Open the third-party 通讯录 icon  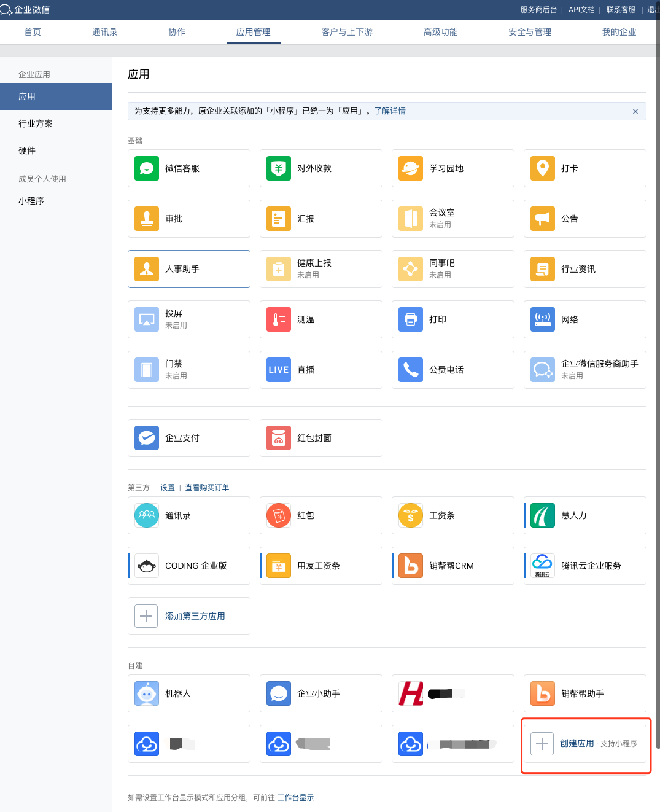[147, 515]
